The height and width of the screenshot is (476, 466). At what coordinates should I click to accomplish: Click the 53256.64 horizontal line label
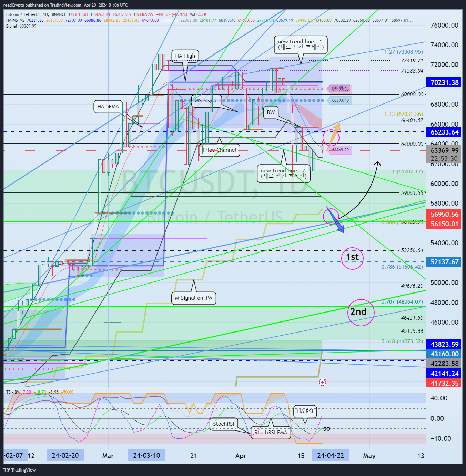(x=412, y=250)
